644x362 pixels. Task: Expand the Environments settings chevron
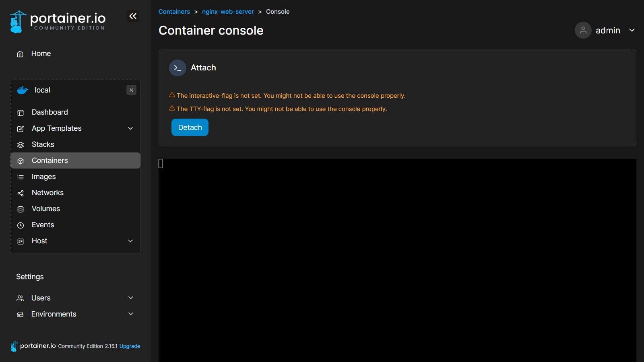131,314
